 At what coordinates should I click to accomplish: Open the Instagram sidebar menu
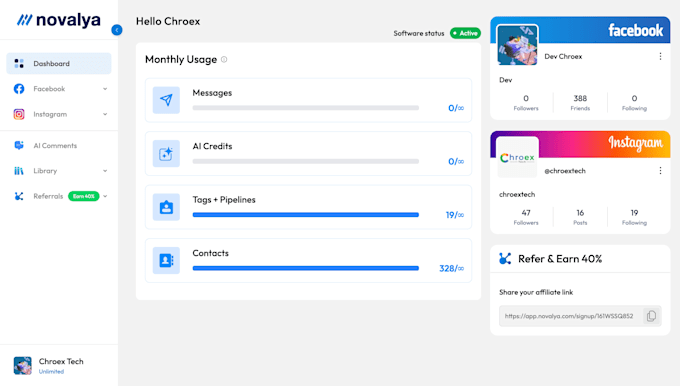pyautogui.click(x=59, y=114)
